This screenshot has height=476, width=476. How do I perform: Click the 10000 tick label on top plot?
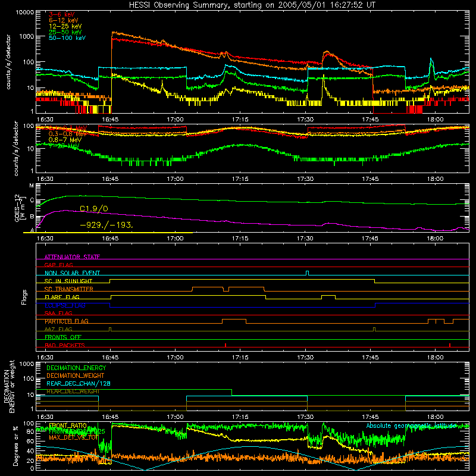24,12
